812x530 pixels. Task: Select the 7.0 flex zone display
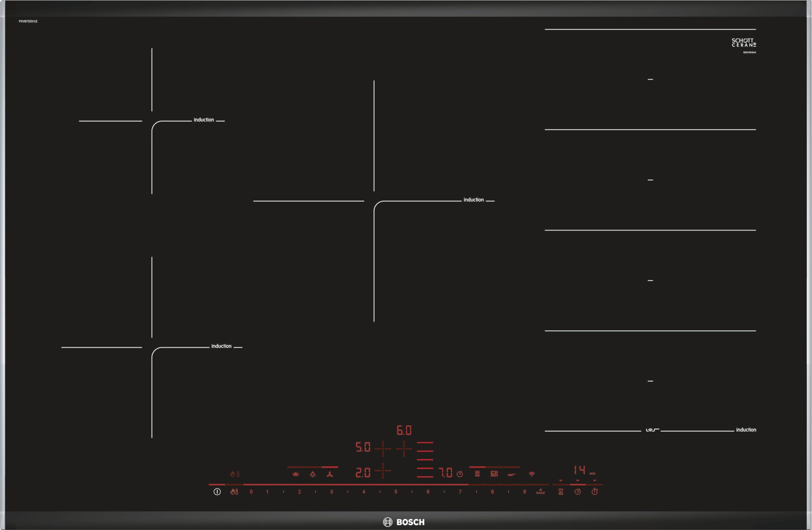tap(445, 473)
